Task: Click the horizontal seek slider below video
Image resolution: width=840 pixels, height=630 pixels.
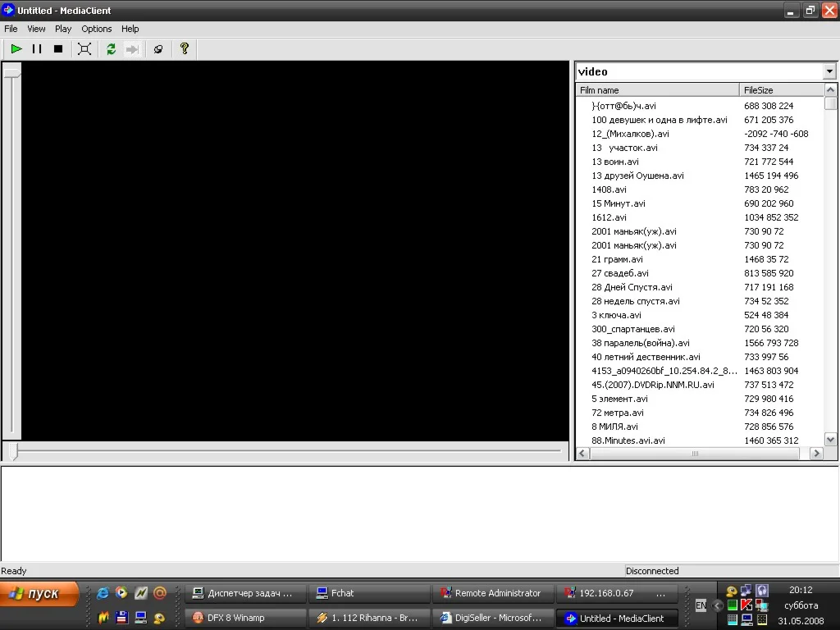Action: [x=287, y=451]
